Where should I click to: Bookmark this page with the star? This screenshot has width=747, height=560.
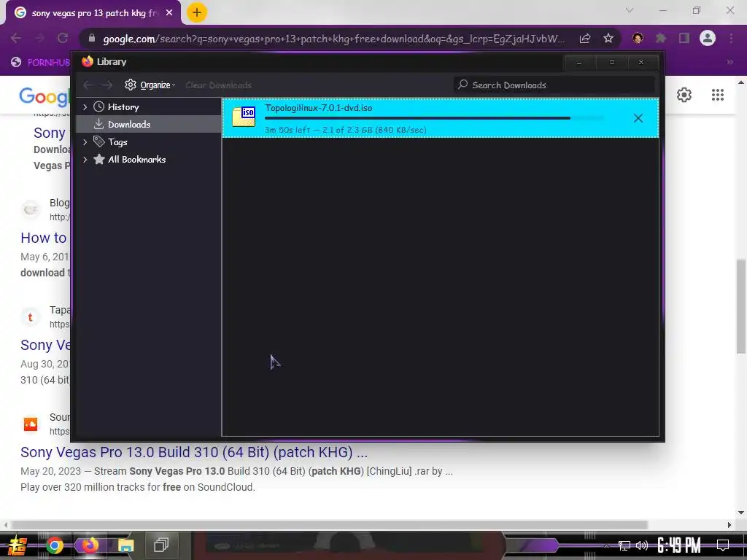[x=608, y=39]
